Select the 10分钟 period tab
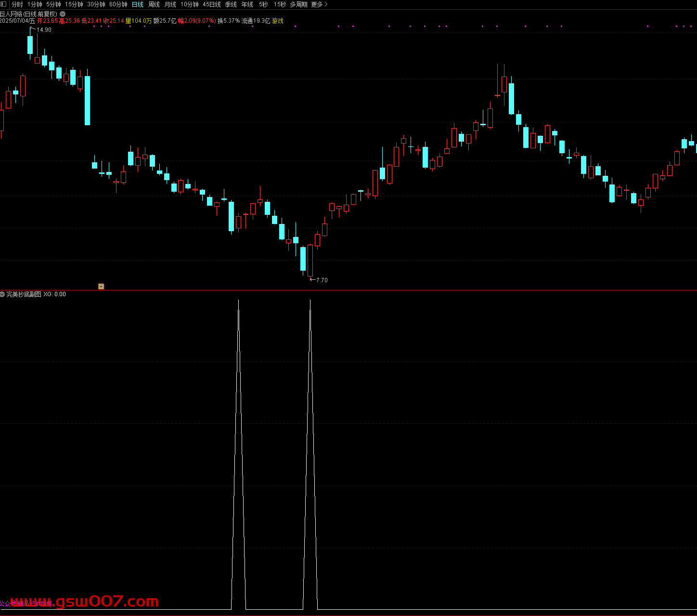 click(x=190, y=4)
